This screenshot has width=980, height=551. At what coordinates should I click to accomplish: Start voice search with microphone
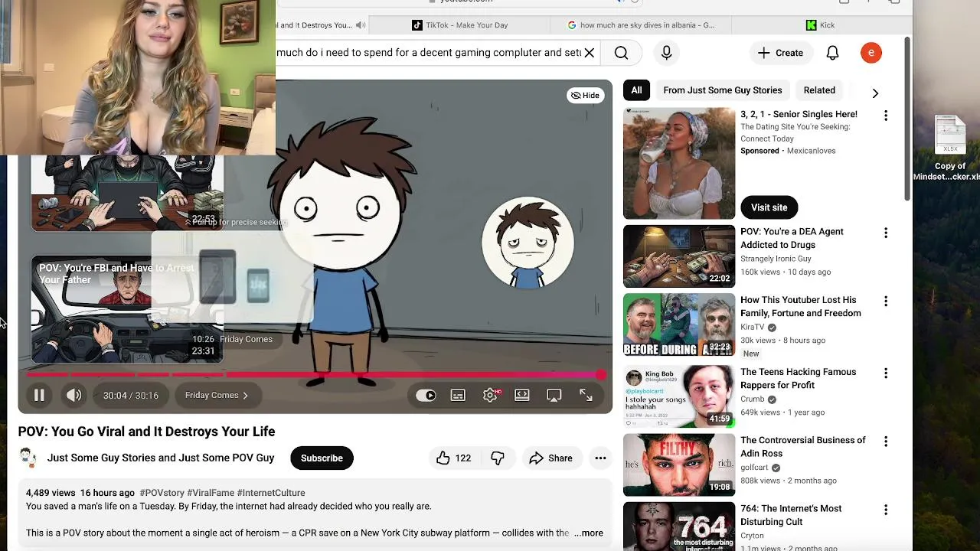coord(666,53)
